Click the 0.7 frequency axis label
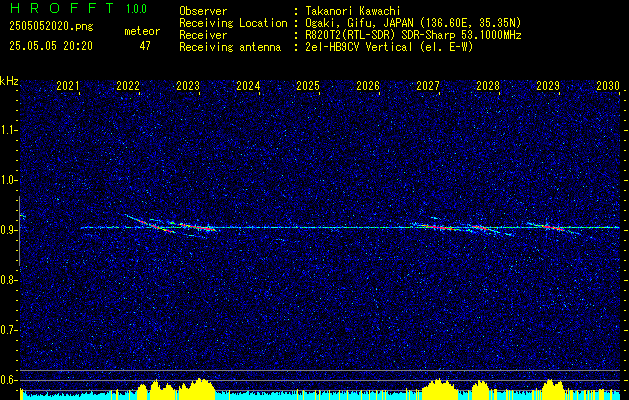Screen dimensions: 629x400 [8, 330]
